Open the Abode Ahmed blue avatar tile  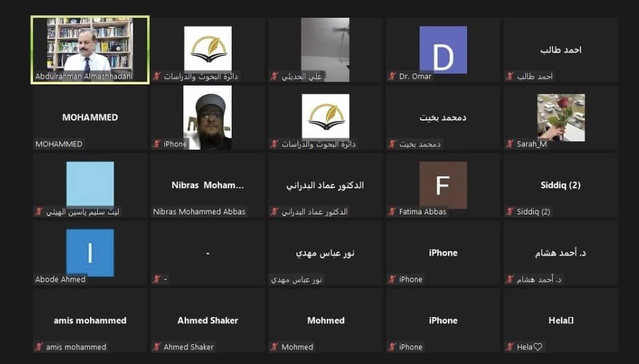[x=90, y=253]
